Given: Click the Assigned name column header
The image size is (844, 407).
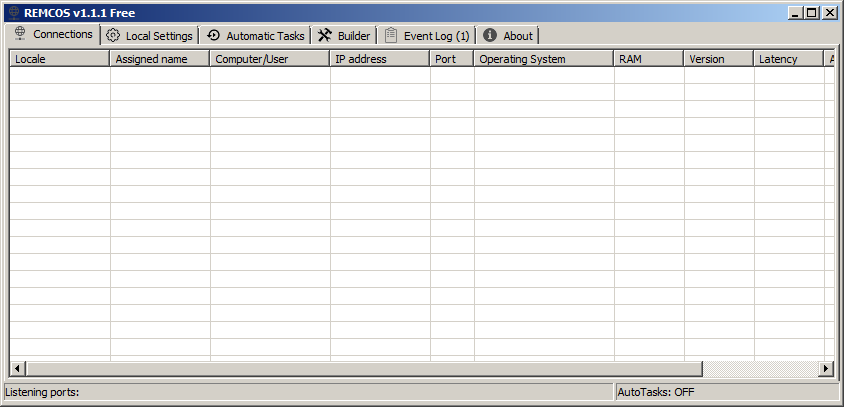Looking at the screenshot, I should (x=159, y=59).
